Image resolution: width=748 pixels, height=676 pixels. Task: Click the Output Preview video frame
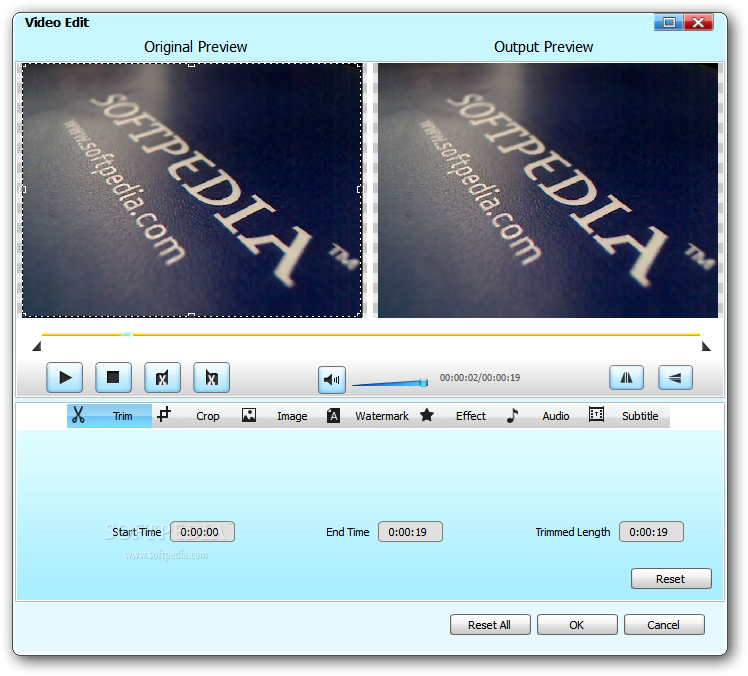tap(548, 190)
